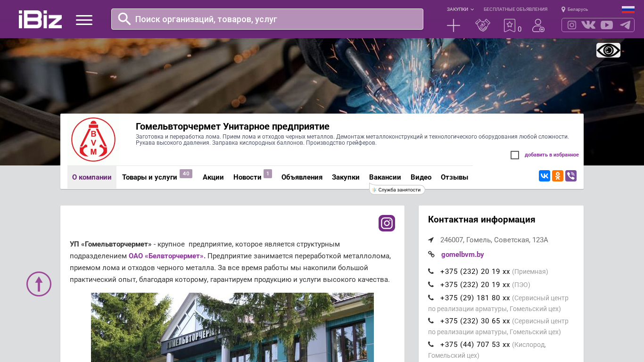Click phone +375 (44) 707 53 xx

475,345
